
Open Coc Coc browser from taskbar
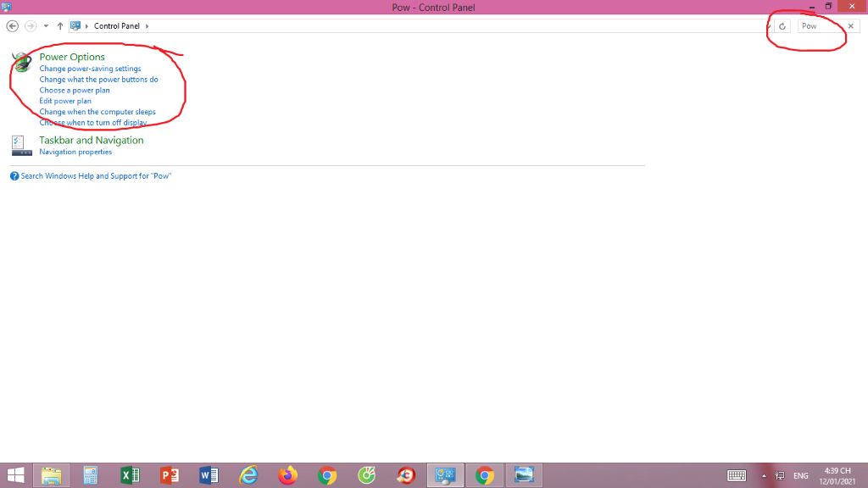coord(366,475)
